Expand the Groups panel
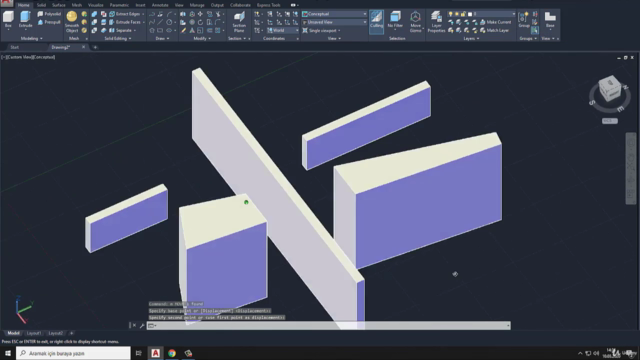 coord(528,38)
